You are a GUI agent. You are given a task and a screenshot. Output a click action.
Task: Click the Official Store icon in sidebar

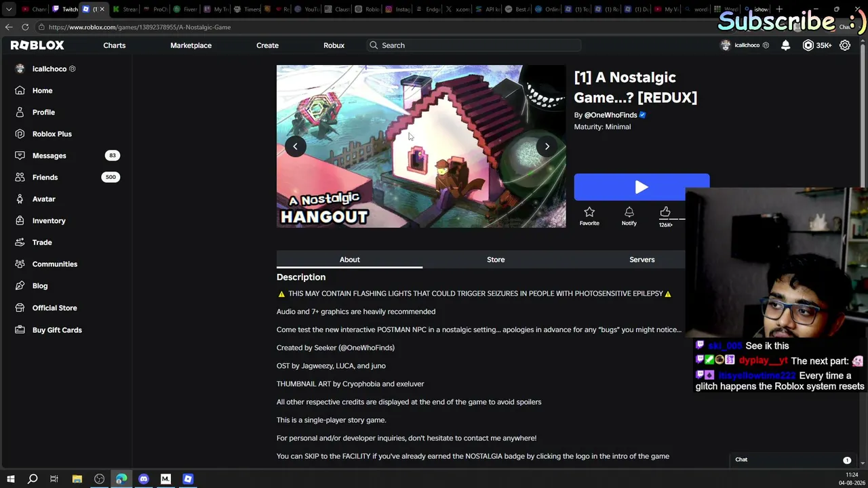point(20,308)
